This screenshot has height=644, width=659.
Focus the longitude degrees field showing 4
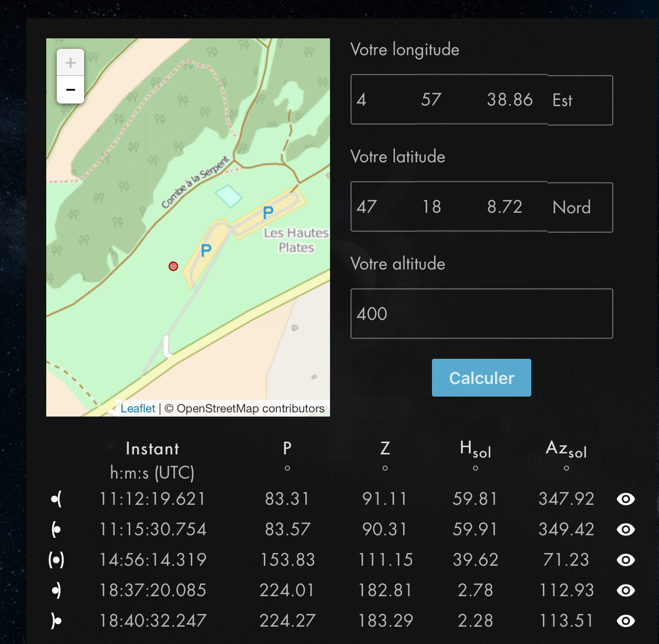383,100
